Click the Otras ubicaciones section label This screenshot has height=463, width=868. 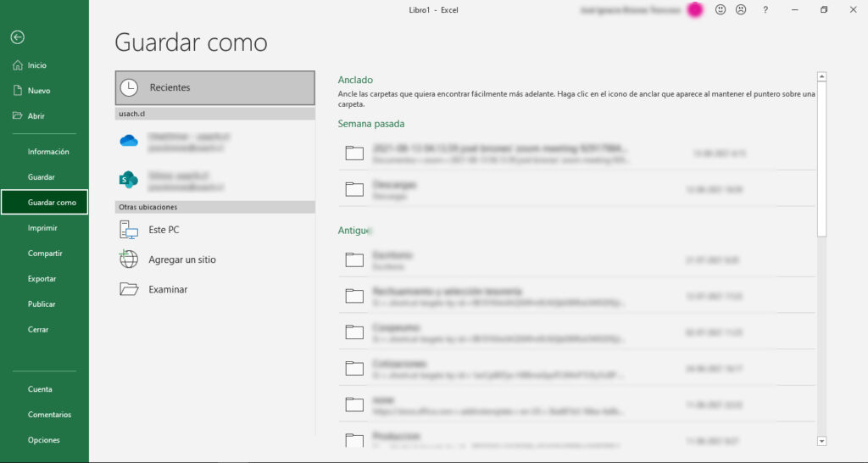(x=147, y=207)
